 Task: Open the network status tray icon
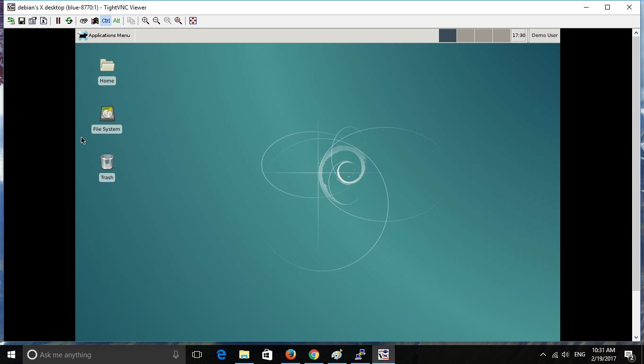555,355
